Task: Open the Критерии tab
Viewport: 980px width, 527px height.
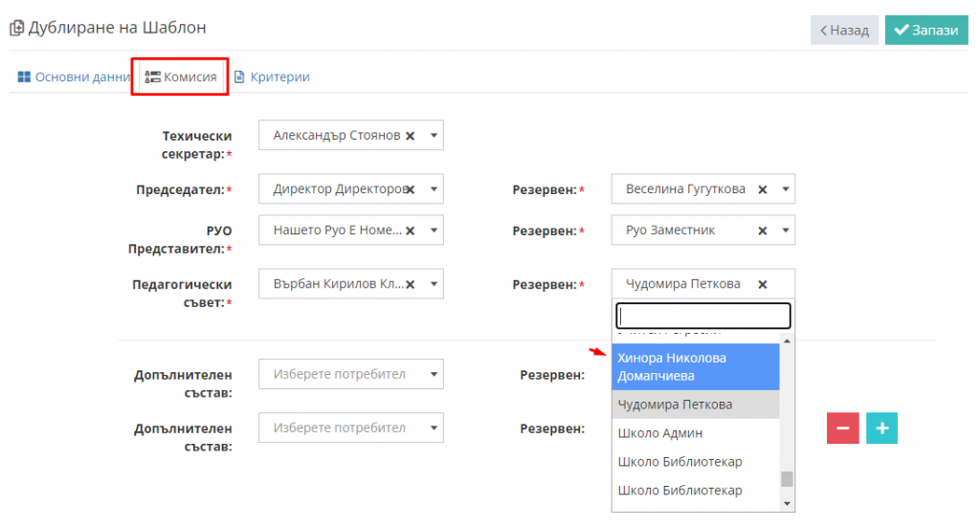Action: [x=272, y=77]
